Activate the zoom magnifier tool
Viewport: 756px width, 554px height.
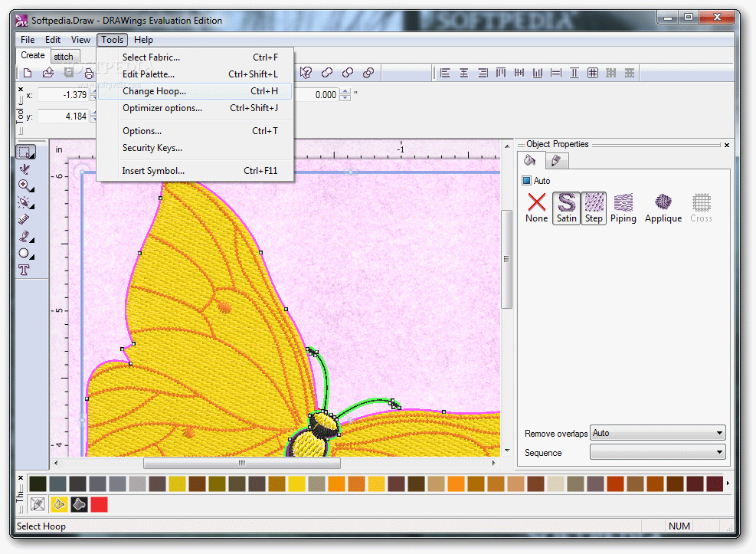tap(25, 185)
